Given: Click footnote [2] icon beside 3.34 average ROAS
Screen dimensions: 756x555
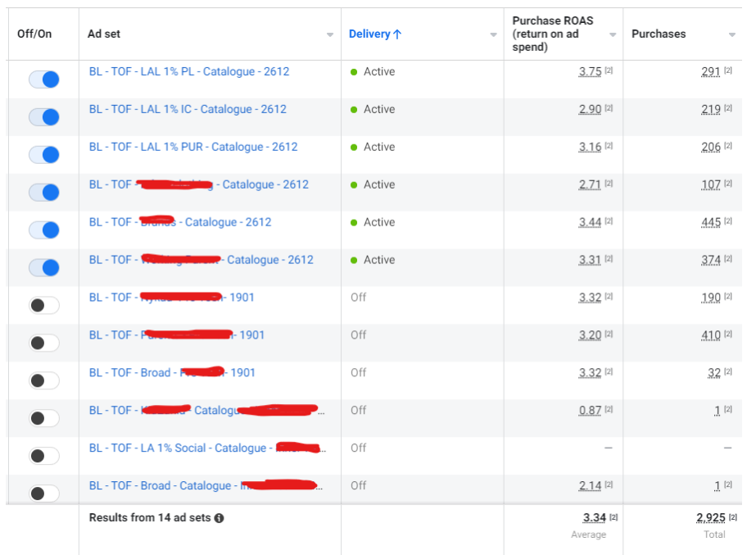Looking at the screenshot, I should click(612, 517).
